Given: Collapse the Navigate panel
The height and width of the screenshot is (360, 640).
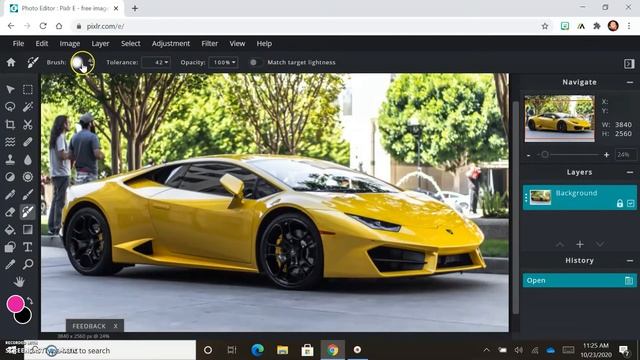Looking at the screenshot, I should coord(630,82).
